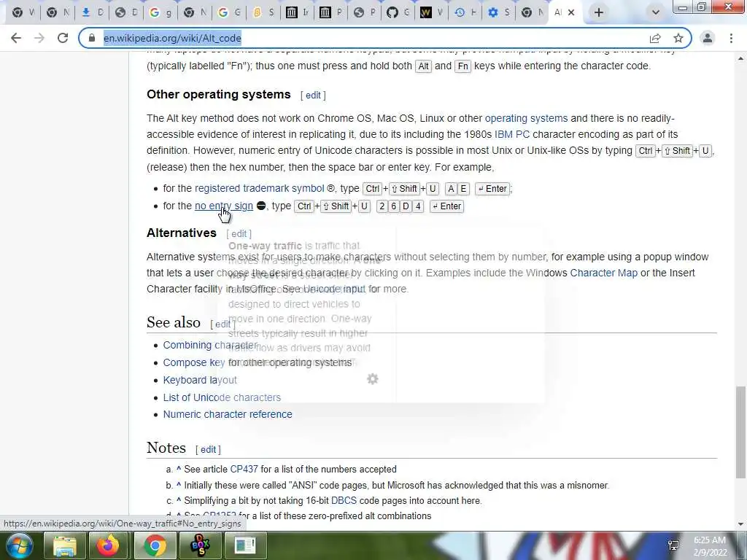Viewport: 747px width, 560px height.
Task: Edit the Notes section
Action: 208,449
